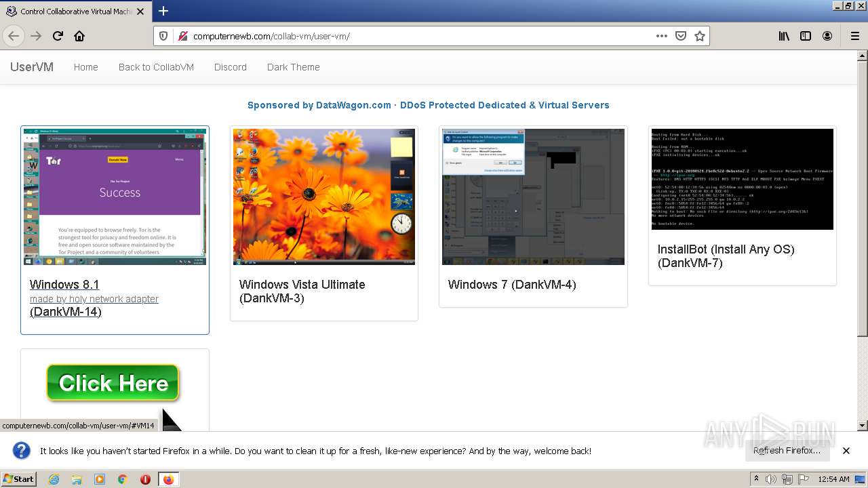
Task: Open the network tray icon
Action: (x=787, y=479)
